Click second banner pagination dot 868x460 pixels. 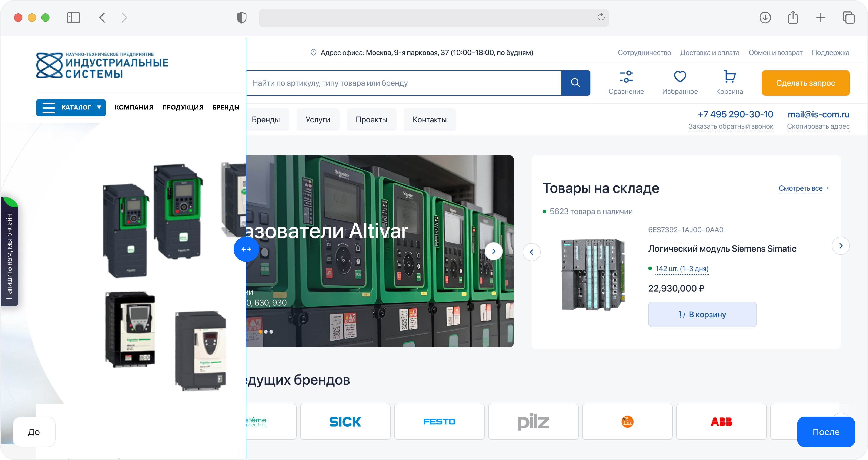pos(266,332)
